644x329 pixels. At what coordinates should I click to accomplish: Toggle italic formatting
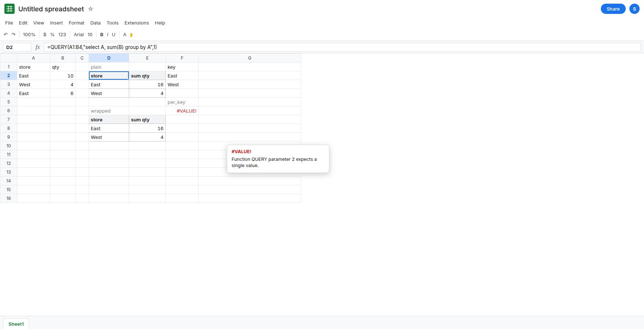click(x=108, y=34)
